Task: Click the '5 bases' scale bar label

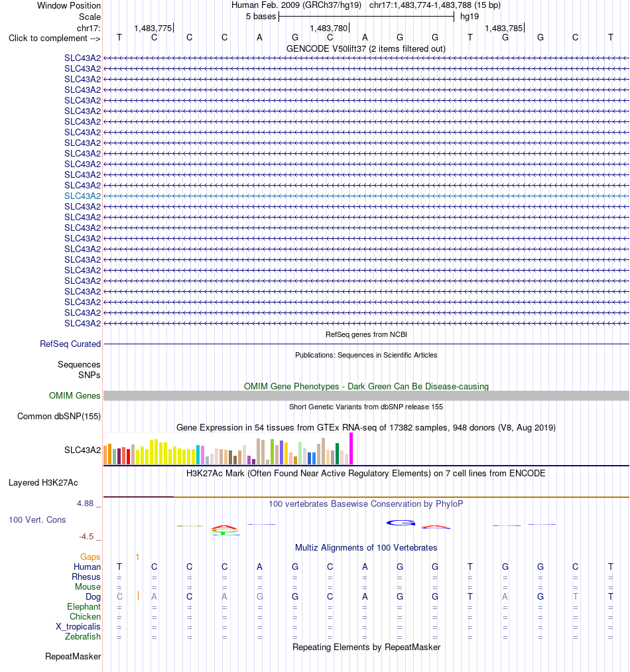Action: tap(261, 17)
